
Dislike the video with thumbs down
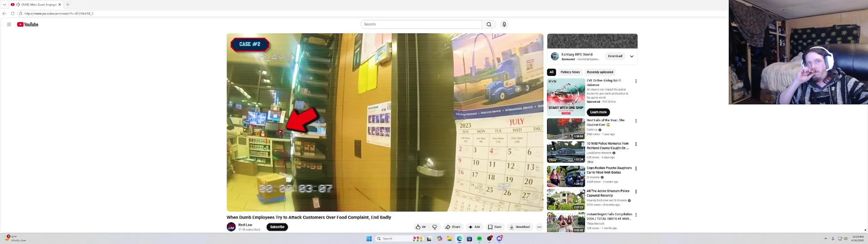[x=435, y=227]
